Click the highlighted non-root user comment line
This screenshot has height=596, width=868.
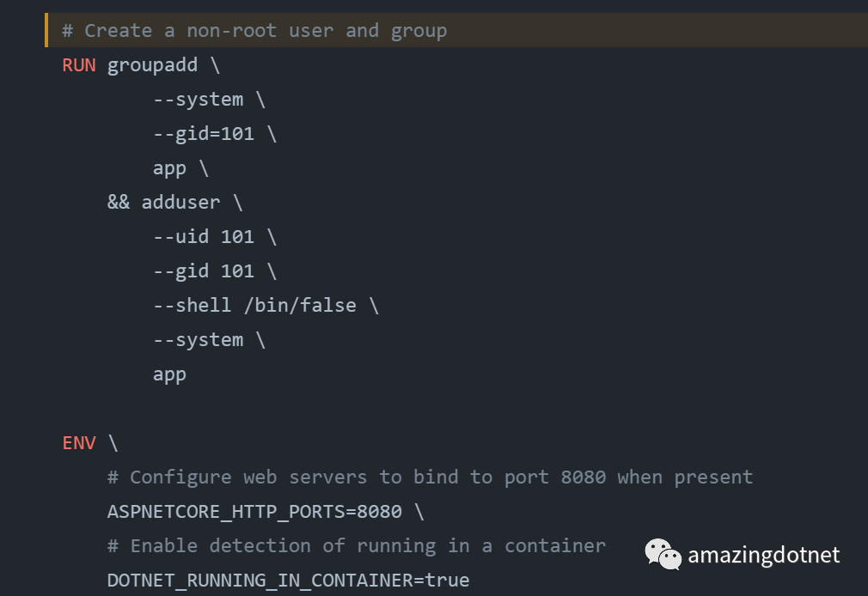tap(254, 31)
